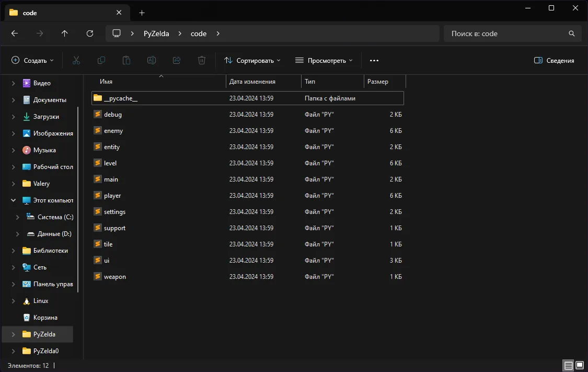Open the Сортировать dropdown
Viewport: 588px width, 372px height.
[252, 61]
